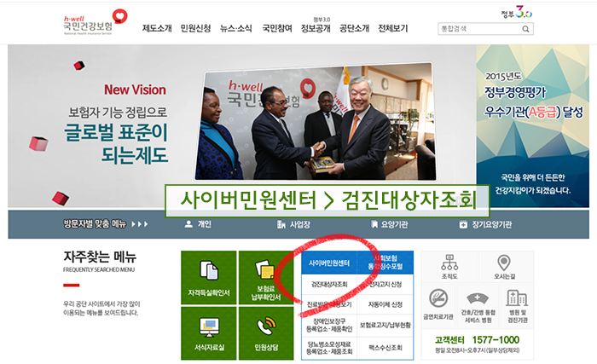Image resolution: width=597 pixels, height=364 pixels.
Task: Open the 민원신청 menu
Action: point(195,28)
